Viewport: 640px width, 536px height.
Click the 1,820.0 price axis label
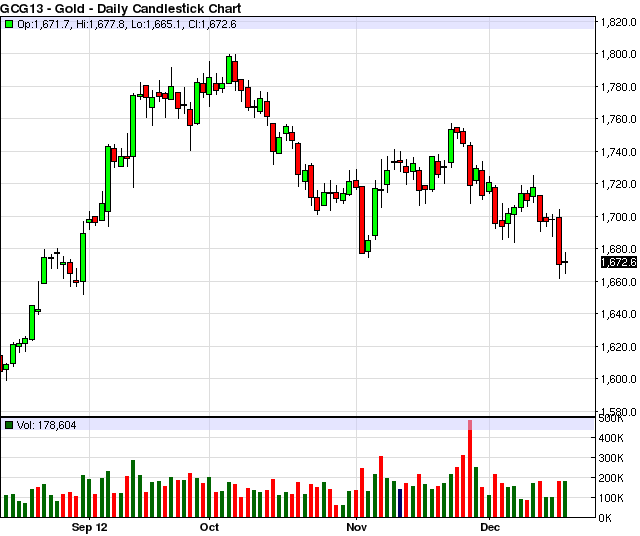point(618,22)
